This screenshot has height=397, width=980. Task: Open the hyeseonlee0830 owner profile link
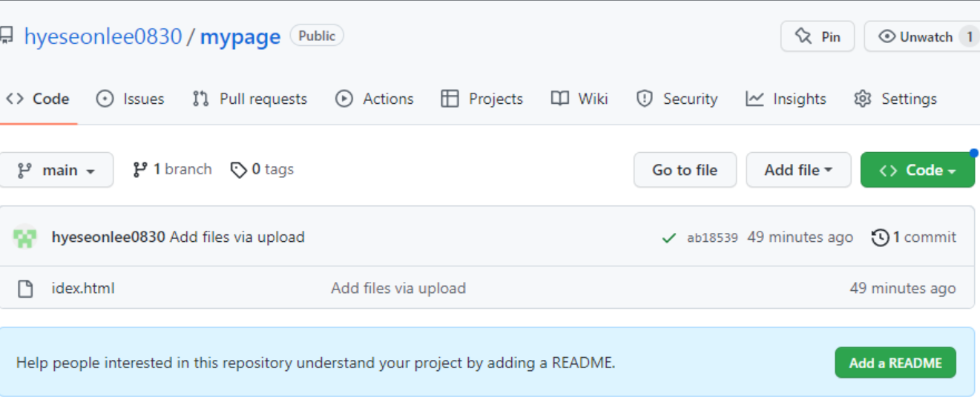(103, 36)
